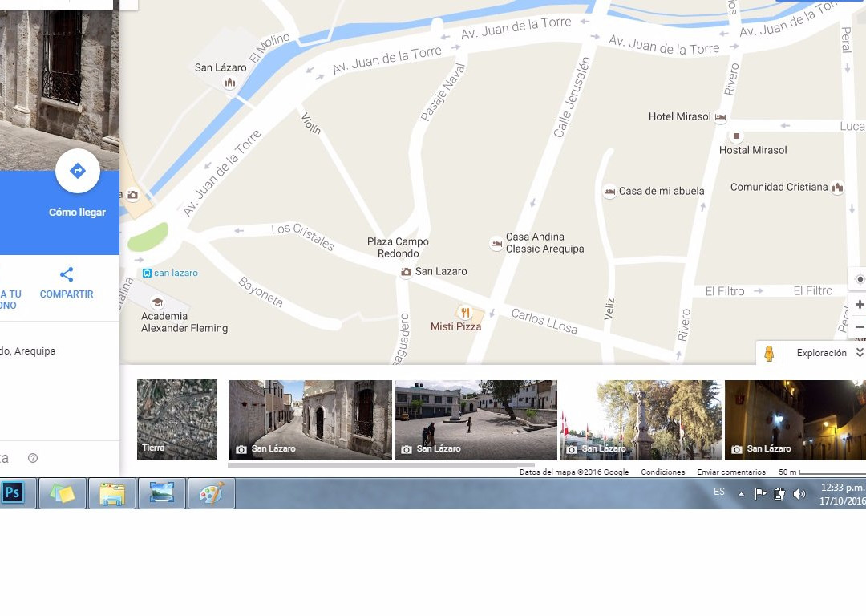This screenshot has width=866, height=616.
Task: Click the san lazaro bus stop marker
Action: coord(148,274)
